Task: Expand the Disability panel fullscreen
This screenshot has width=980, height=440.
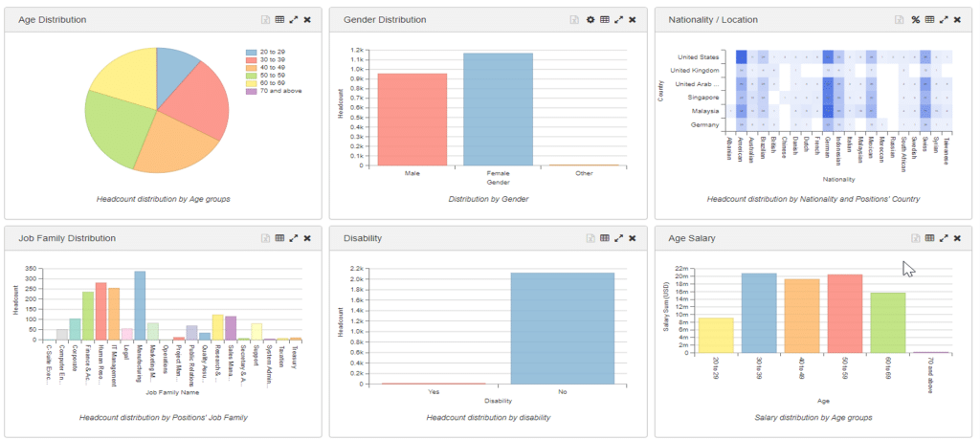Action: [619, 238]
